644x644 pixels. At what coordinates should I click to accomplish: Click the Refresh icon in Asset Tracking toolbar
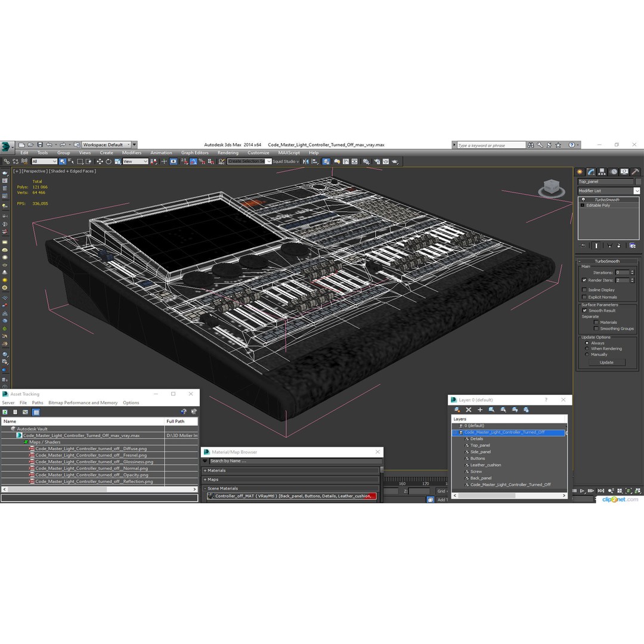pyautogui.click(x=5, y=412)
